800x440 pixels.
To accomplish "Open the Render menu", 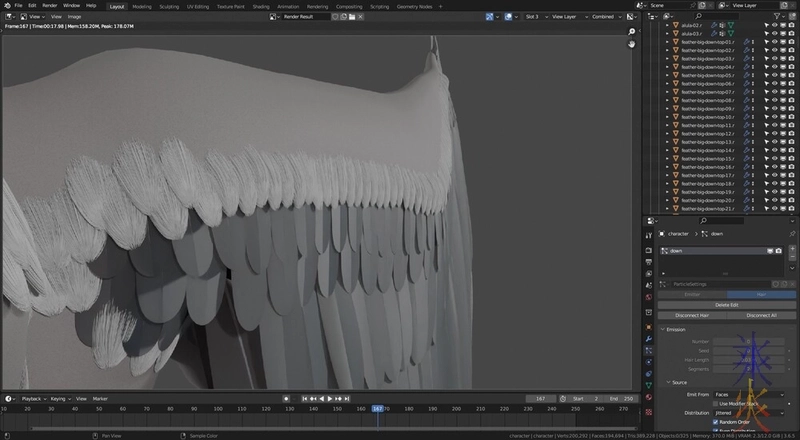I will [49, 5].
